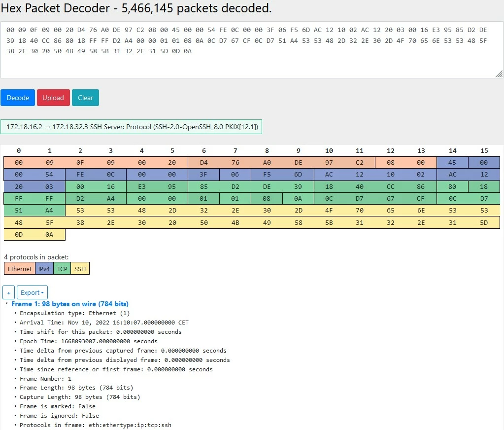Select Protocols in frame line

click(96, 425)
